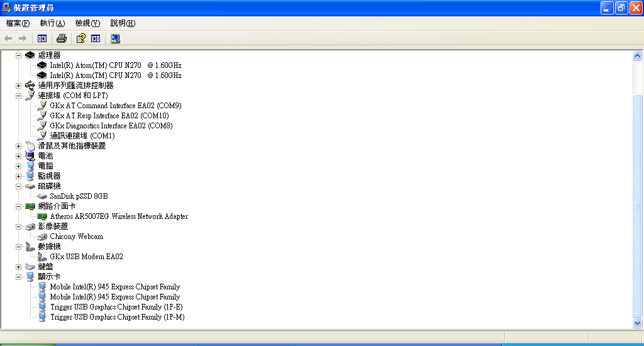Select the imaging device 影像裝置 icon

pos(30,226)
